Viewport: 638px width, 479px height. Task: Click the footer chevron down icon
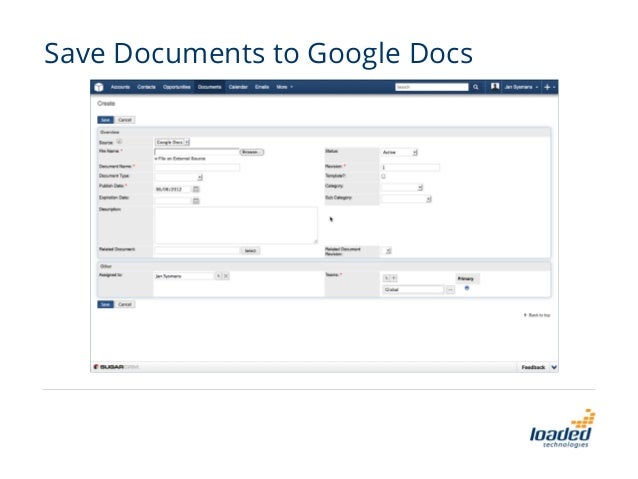(554, 367)
